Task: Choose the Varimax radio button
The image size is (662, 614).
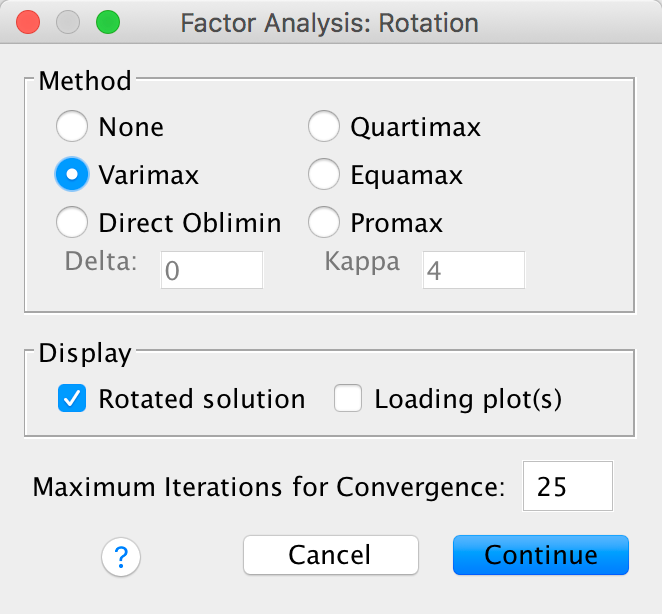Action: [x=71, y=175]
